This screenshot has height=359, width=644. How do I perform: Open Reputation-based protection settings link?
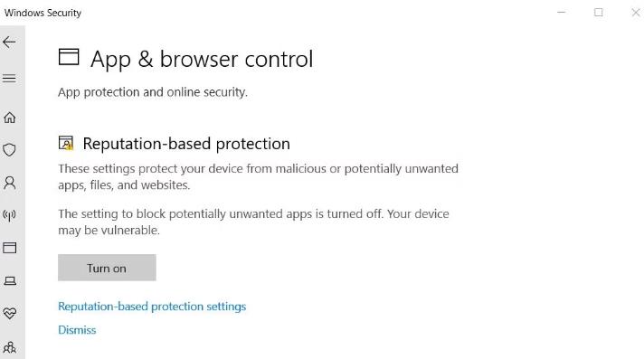point(152,307)
